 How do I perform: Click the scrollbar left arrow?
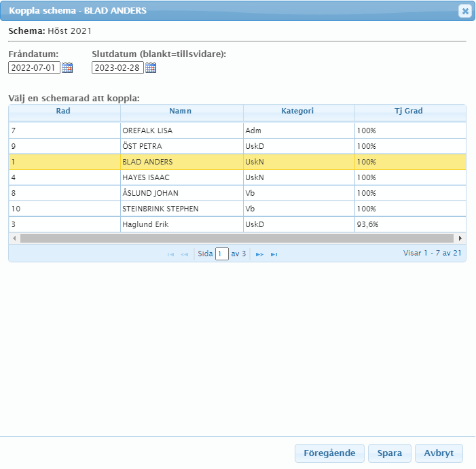tap(14, 239)
